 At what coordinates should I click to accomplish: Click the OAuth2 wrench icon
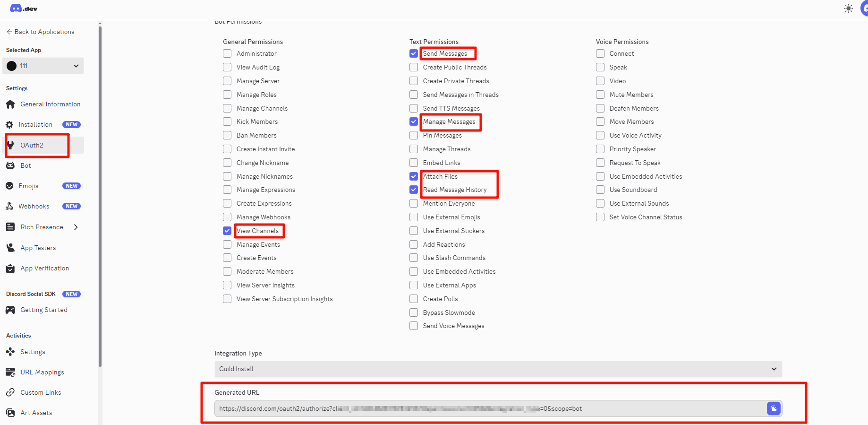[10, 145]
